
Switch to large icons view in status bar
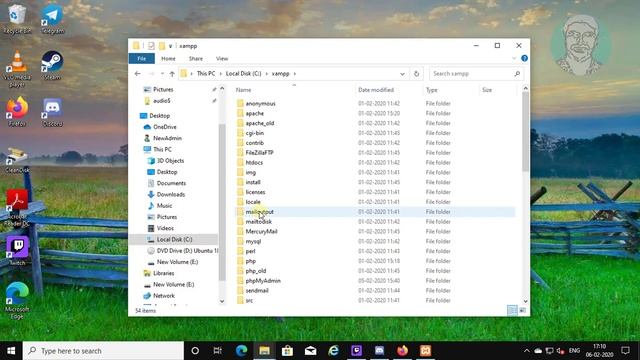(522, 311)
